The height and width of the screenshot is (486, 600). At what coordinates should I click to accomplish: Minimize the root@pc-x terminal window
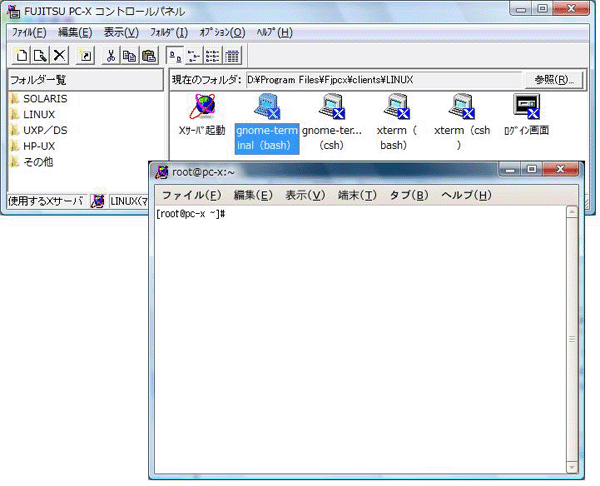tap(510, 169)
